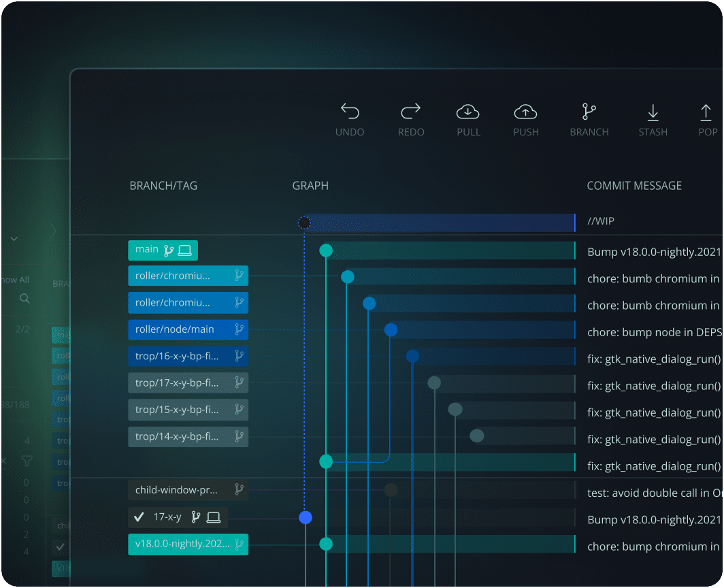Click the filter funnel icon in background sidebar
The height and width of the screenshot is (588, 724).
tap(27, 461)
